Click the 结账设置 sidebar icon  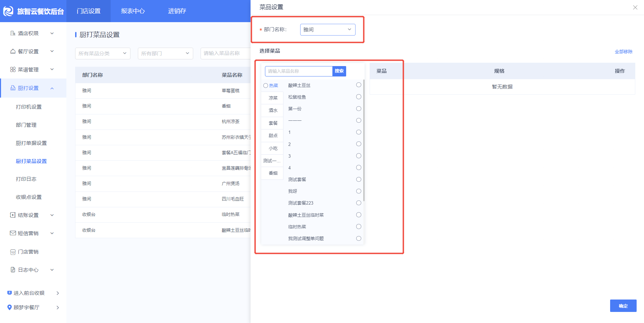[x=13, y=215]
